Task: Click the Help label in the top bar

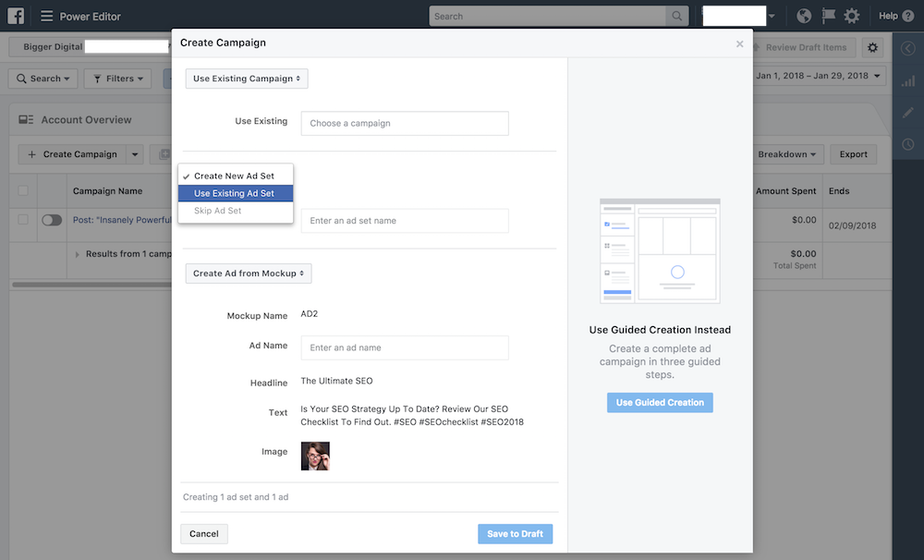Action: pos(888,16)
